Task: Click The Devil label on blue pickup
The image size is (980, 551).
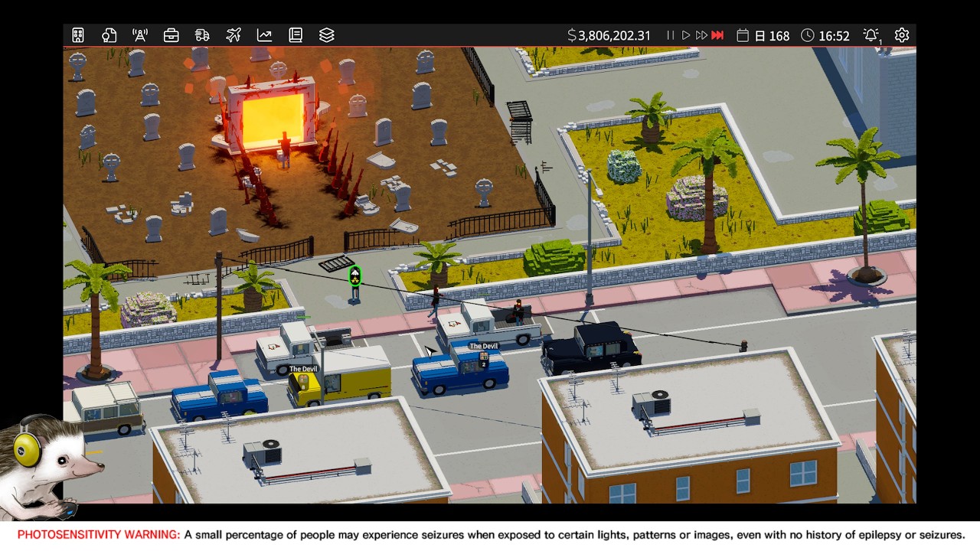Action: click(x=483, y=346)
